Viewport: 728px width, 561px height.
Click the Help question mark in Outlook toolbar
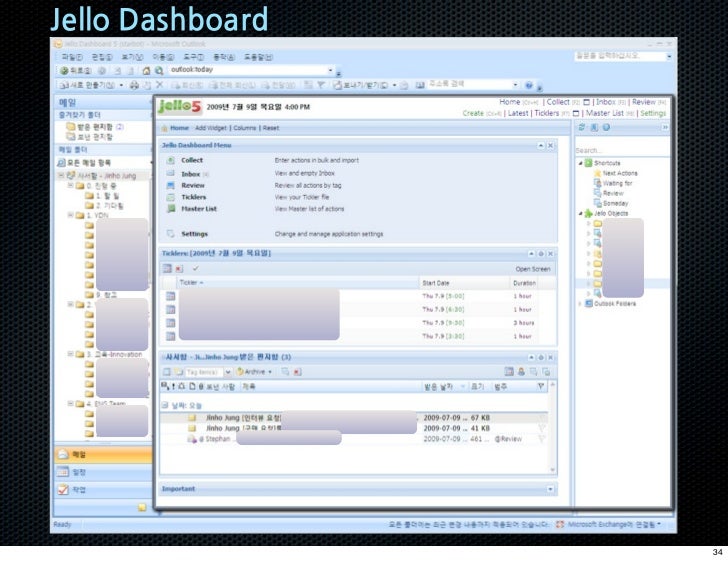pos(528,85)
